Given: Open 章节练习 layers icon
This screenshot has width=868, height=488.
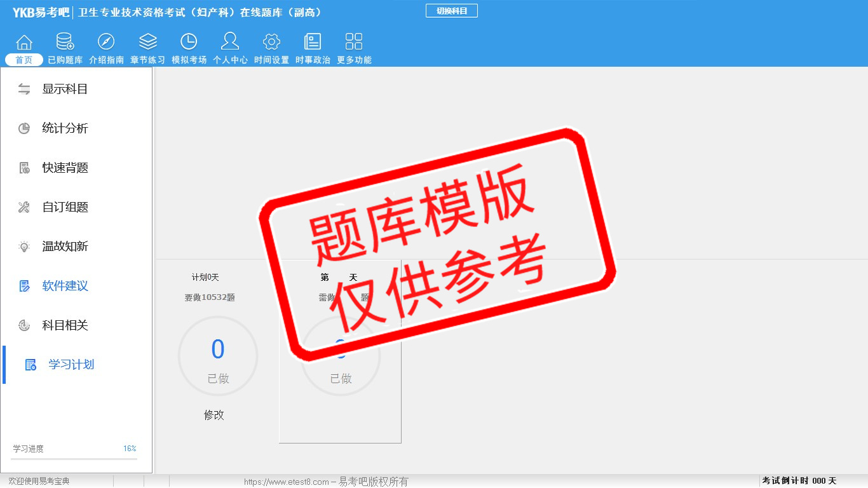Looking at the screenshot, I should [x=147, y=43].
